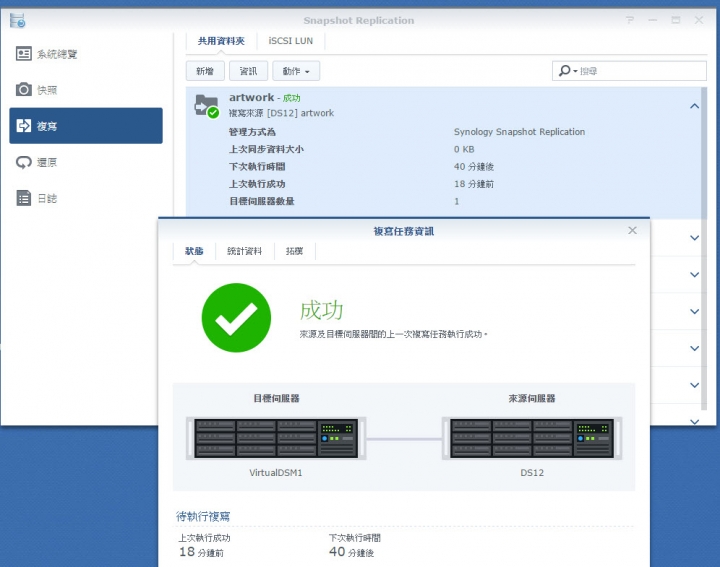Image resolution: width=720 pixels, height=567 pixels.
Task: Expand the sixth replication task row
Action: (x=695, y=385)
